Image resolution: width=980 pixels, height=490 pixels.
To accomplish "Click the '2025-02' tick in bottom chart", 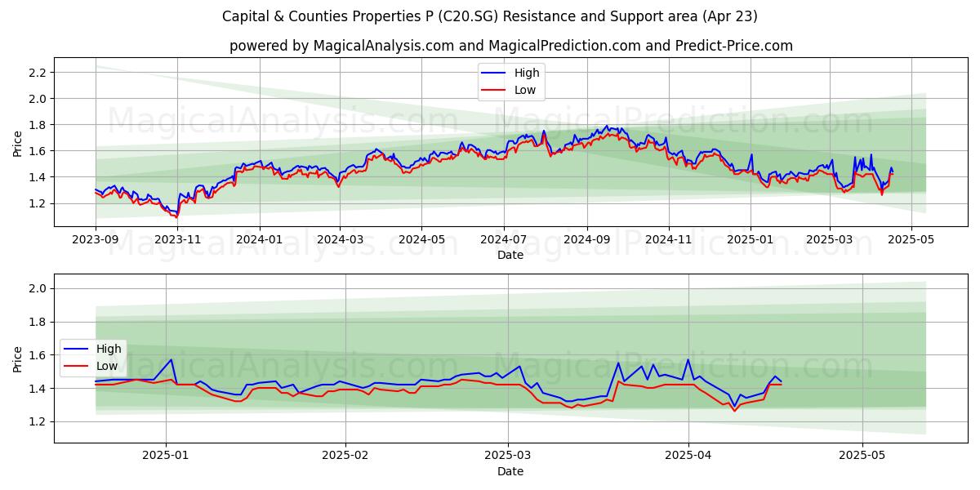I will [x=345, y=455].
